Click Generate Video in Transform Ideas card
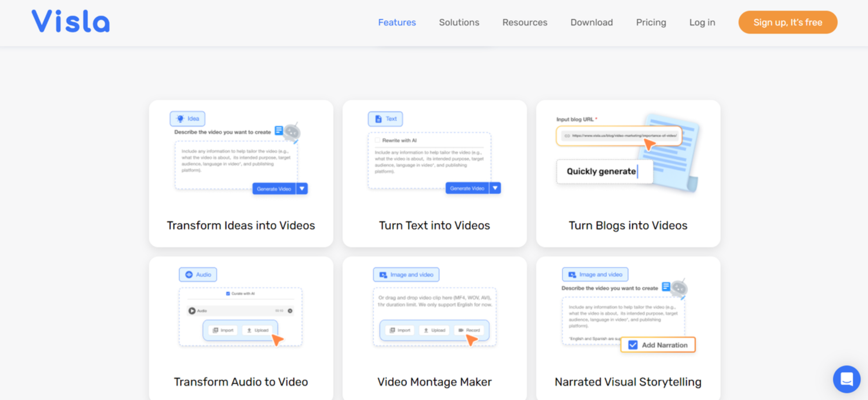The height and width of the screenshot is (400, 868). point(274,189)
